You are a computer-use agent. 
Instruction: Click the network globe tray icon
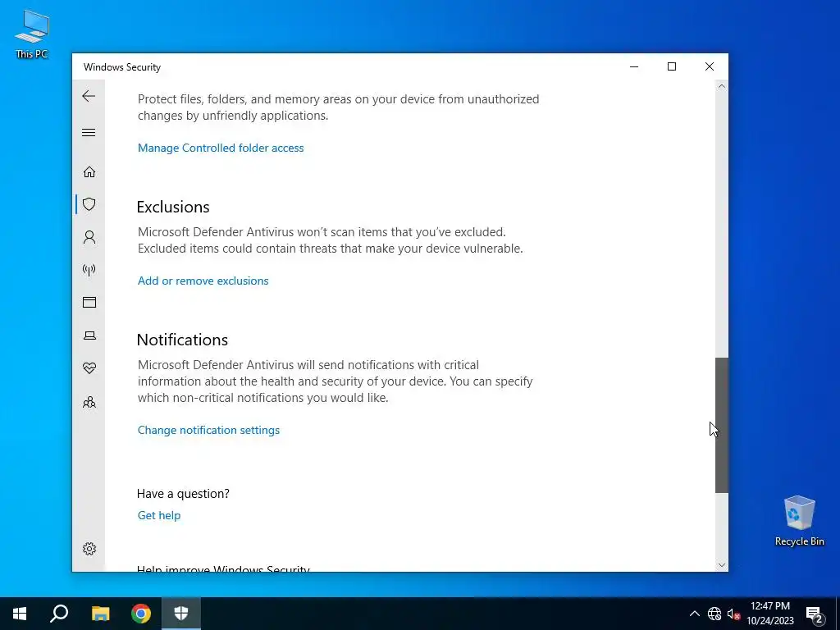(x=714, y=614)
